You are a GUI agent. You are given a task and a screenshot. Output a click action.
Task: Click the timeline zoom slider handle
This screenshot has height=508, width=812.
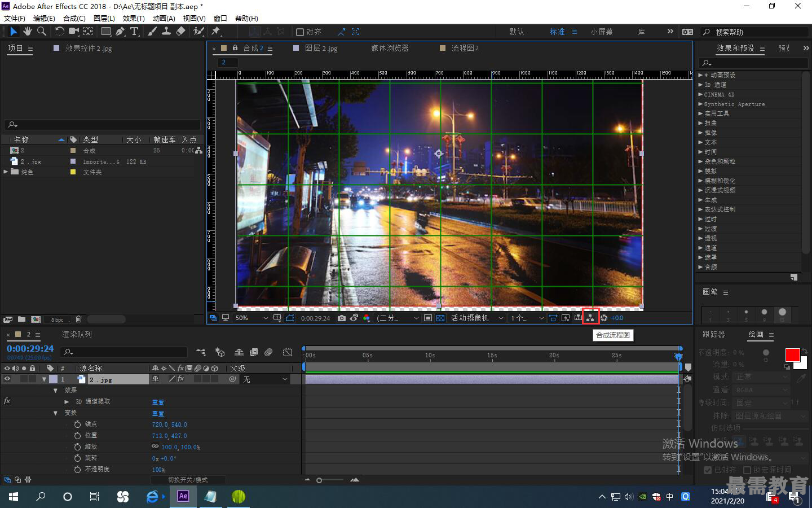point(319,480)
